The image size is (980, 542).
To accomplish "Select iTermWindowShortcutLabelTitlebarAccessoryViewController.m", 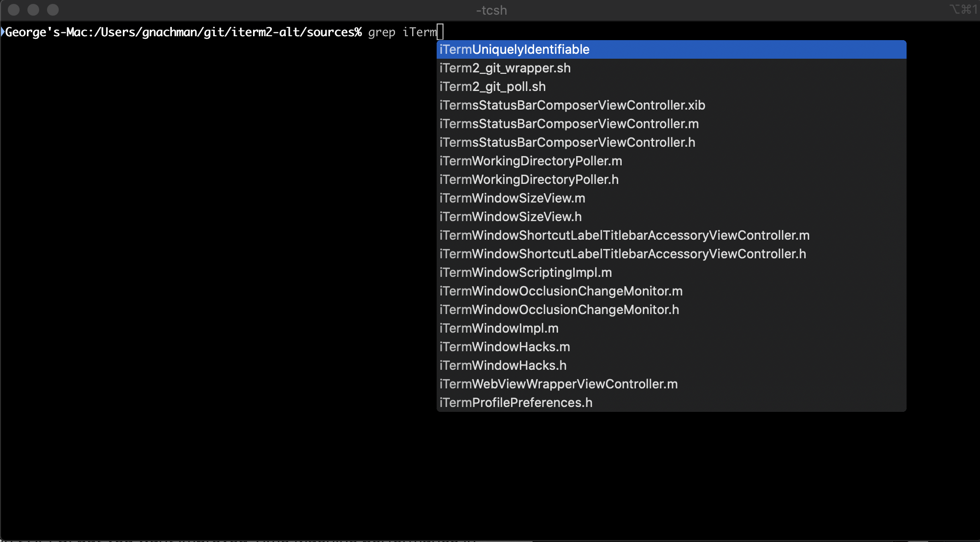I will point(624,235).
